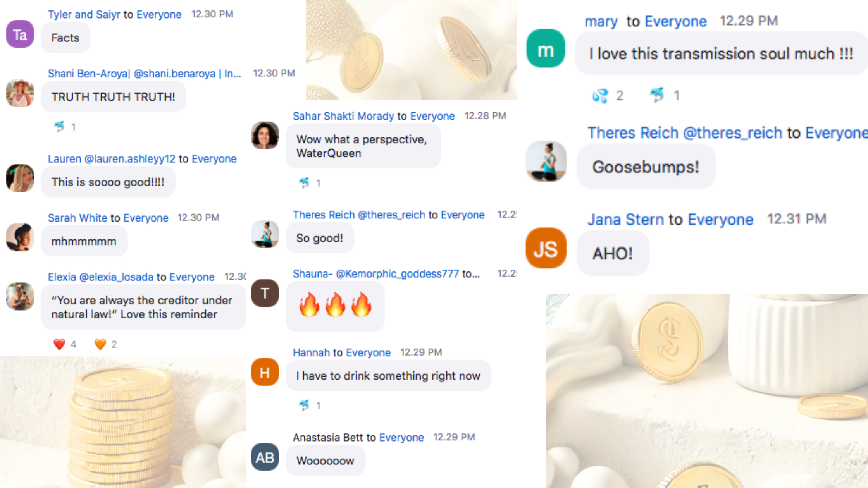Click Anastasia Bett's AB avatar
Screen dimensions: 868x488
(x=265, y=457)
